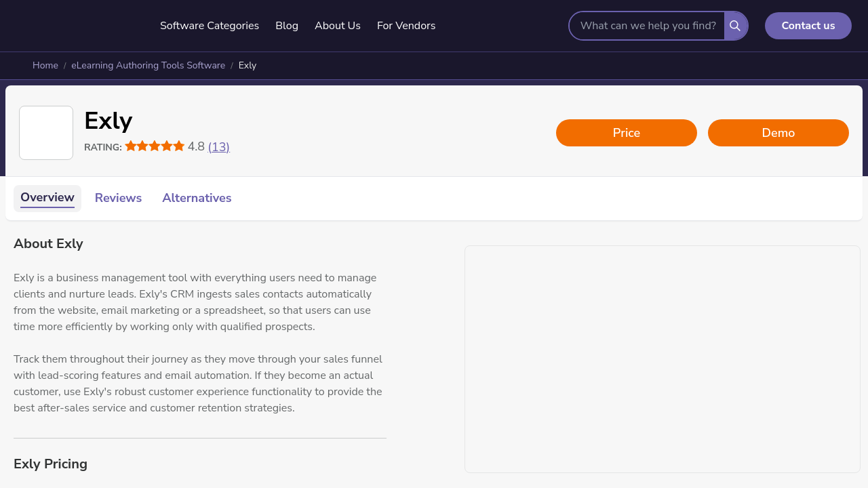The width and height of the screenshot is (868, 488).
Task: Switch to the Reviews tab
Action: tap(118, 198)
